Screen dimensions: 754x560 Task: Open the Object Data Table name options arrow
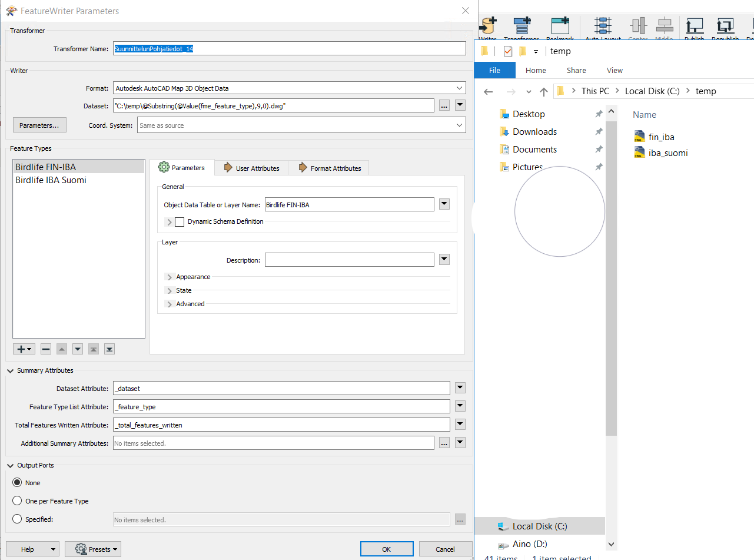click(x=444, y=204)
